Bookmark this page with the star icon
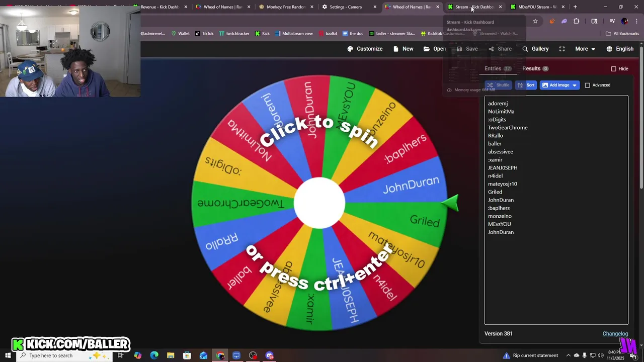 pyautogui.click(x=535, y=21)
